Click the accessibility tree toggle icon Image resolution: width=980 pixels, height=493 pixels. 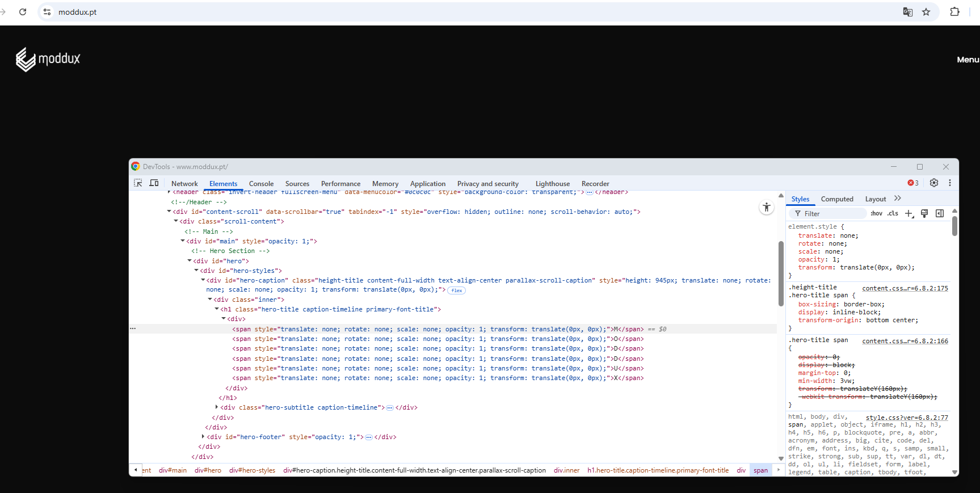point(767,207)
